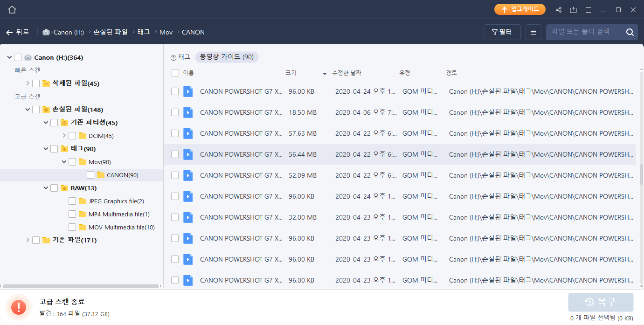Check the 손실된 파일 checkbox
This screenshot has height=325, width=644.
[36, 110]
